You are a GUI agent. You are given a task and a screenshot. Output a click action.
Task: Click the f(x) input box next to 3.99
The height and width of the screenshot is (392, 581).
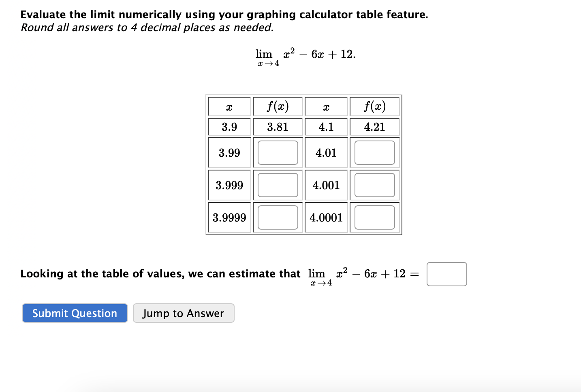(278, 153)
